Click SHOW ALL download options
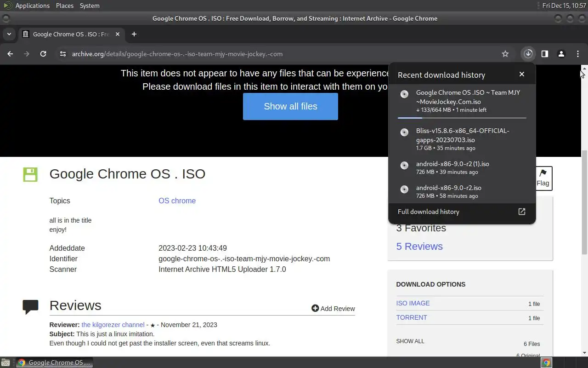Image resolution: width=588 pixels, height=368 pixels. click(410, 341)
